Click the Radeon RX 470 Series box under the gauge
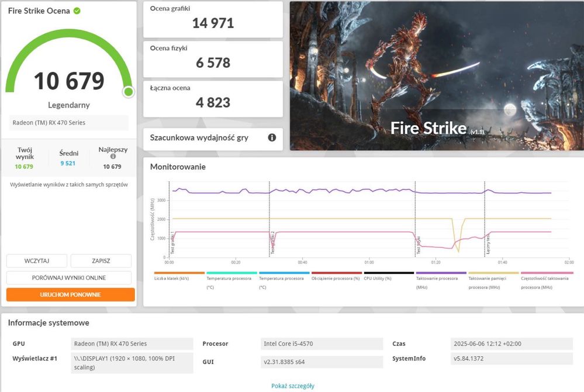The width and height of the screenshot is (584, 392). click(x=69, y=123)
